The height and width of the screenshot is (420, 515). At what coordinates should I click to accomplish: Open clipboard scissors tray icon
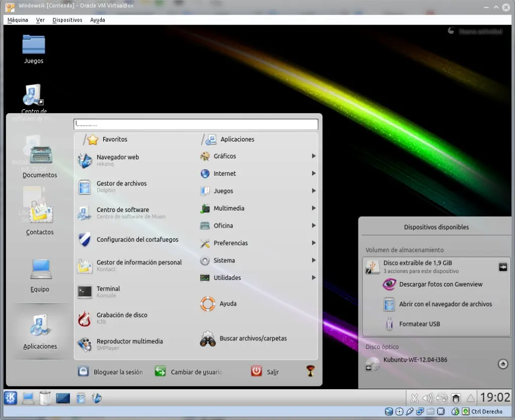click(x=414, y=398)
